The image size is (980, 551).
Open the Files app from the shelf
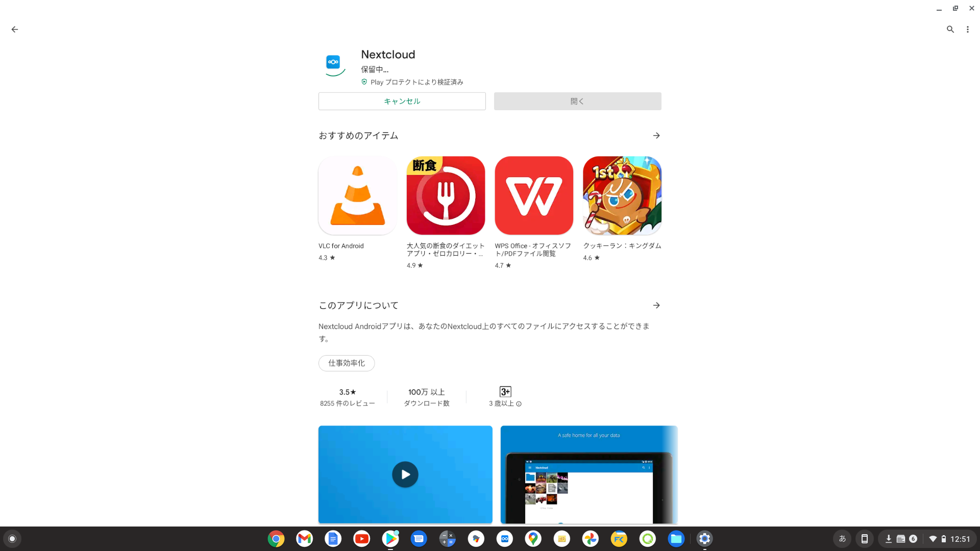coord(676,539)
